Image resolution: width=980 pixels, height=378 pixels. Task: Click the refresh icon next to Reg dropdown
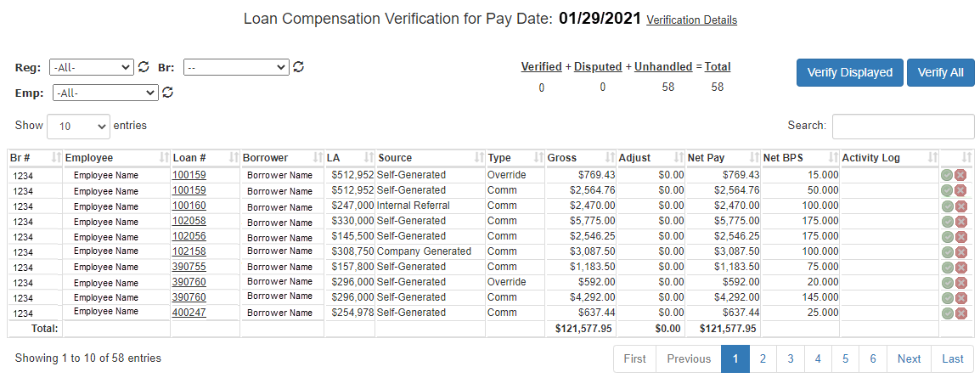(x=144, y=67)
